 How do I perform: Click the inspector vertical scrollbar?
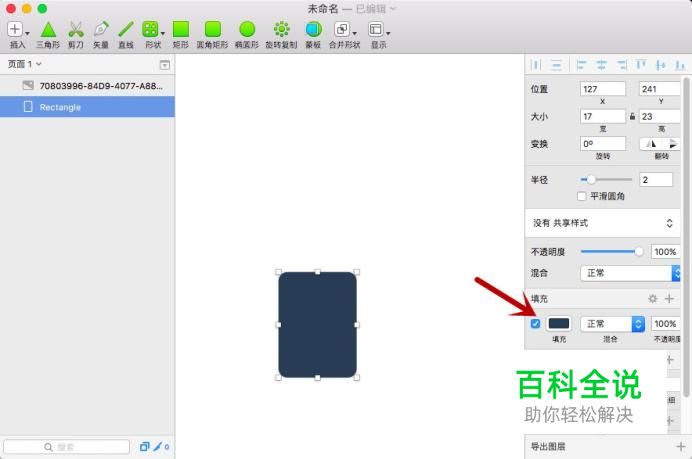pos(686,237)
